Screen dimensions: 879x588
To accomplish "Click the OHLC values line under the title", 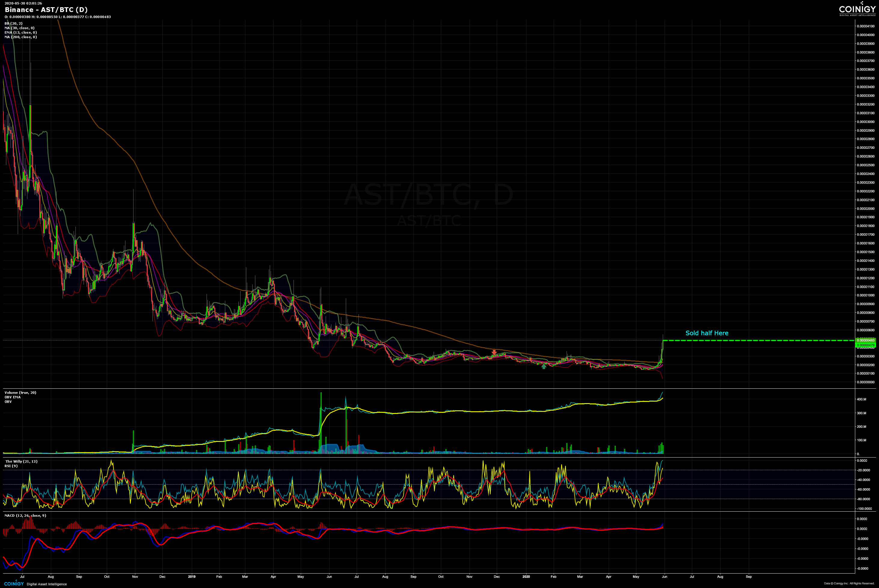I will (58, 17).
